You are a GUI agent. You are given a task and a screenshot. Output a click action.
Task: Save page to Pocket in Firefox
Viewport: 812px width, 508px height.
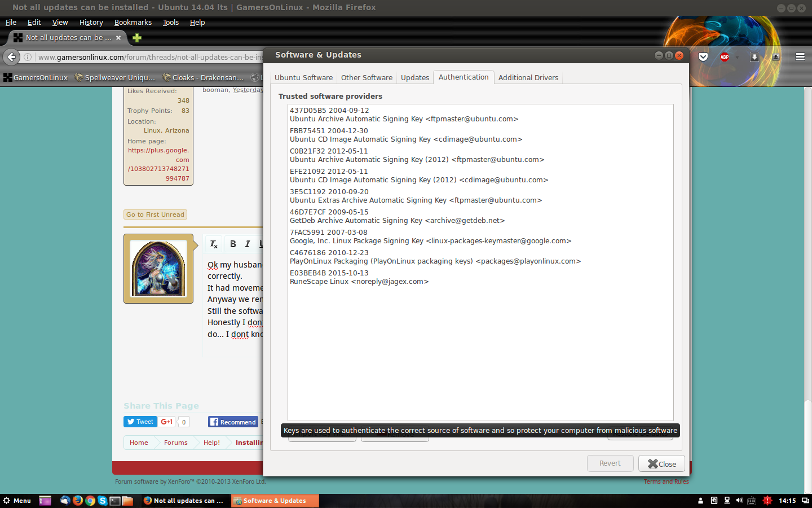pyautogui.click(x=703, y=57)
